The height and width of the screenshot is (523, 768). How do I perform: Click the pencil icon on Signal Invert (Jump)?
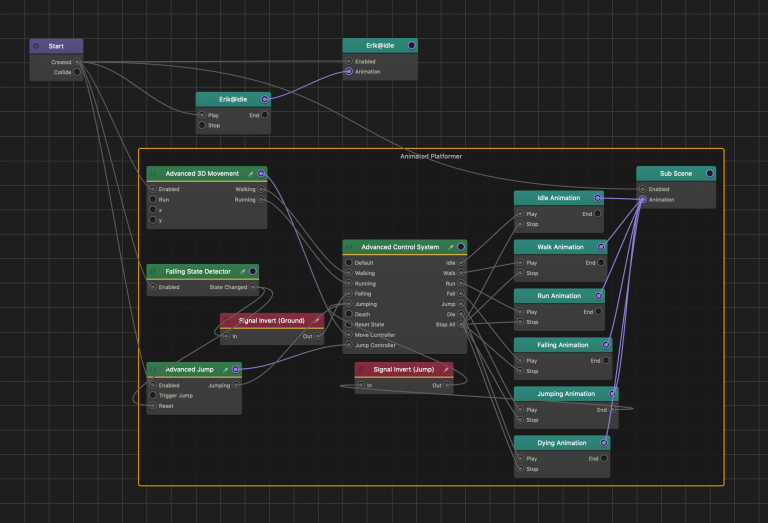click(x=445, y=370)
